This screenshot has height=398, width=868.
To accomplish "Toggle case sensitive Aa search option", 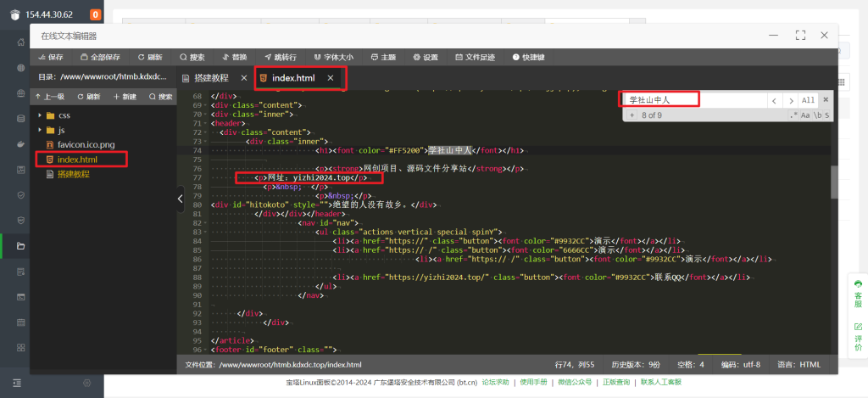I will pos(805,115).
